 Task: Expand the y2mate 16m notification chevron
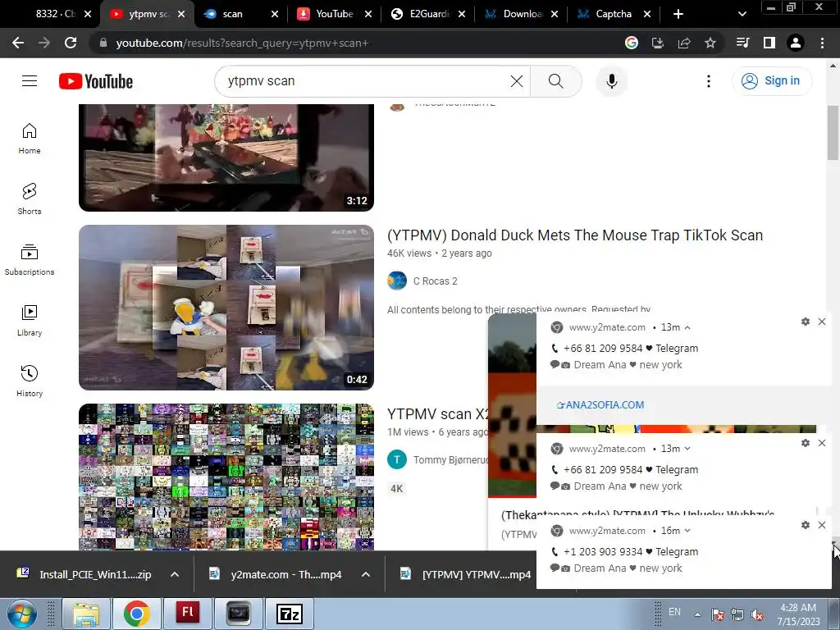click(687, 531)
